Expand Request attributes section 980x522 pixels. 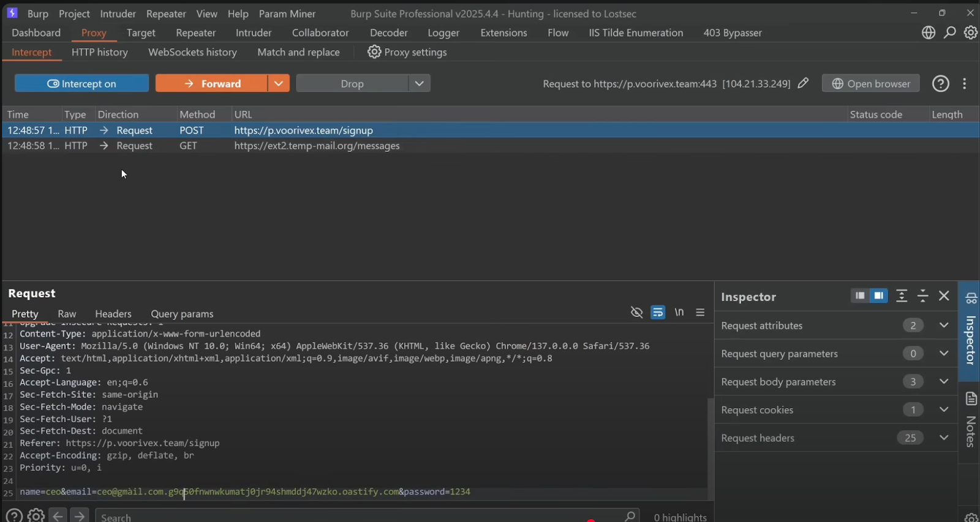944,325
